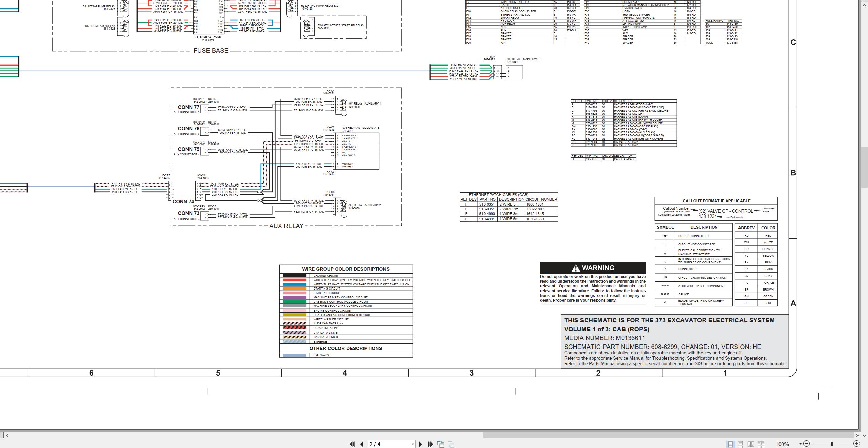Click the WIRE GROUP COLOR DESCRIPTIONS heading
The height and width of the screenshot is (448, 868).
pyautogui.click(x=346, y=269)
